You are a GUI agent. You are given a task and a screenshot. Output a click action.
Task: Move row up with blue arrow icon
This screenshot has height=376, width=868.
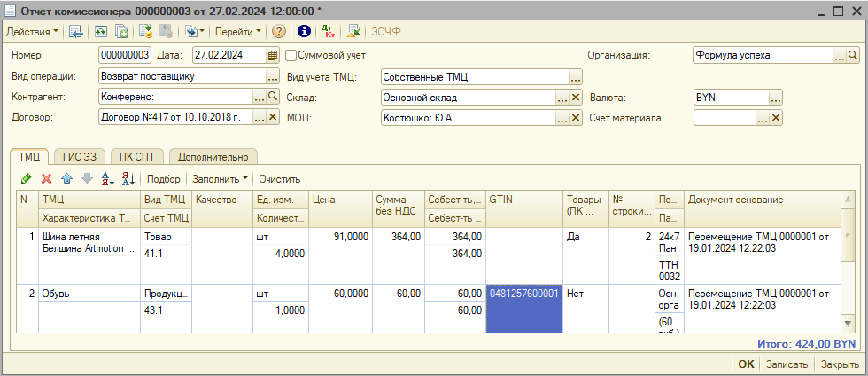click(x=67, y=179)
